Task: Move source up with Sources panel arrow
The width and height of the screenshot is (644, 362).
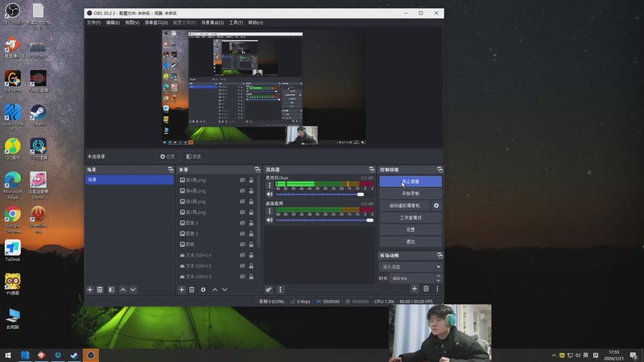Action: 215,290
